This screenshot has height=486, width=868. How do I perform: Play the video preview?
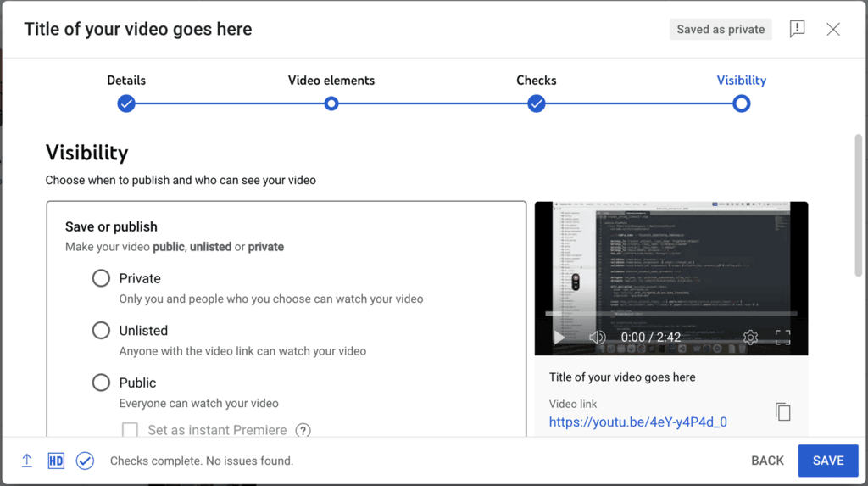tap(559, 337)
